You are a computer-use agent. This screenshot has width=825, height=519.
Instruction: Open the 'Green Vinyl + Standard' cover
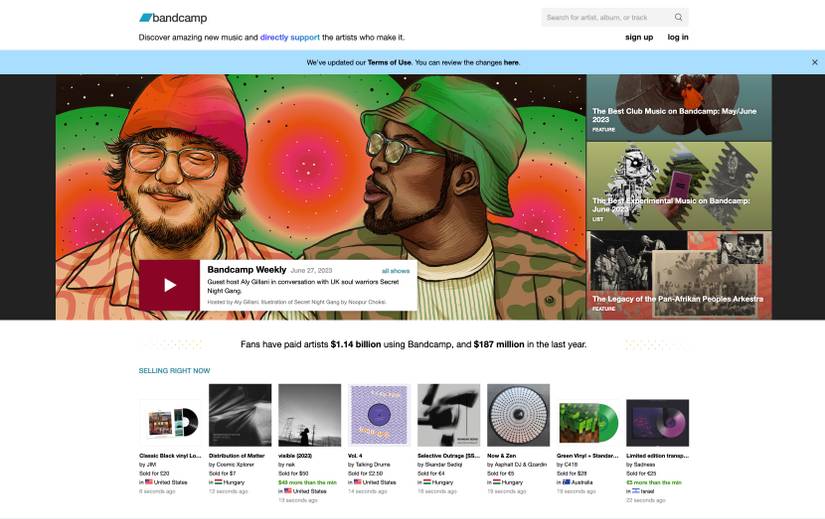click(x=588, y=423)
